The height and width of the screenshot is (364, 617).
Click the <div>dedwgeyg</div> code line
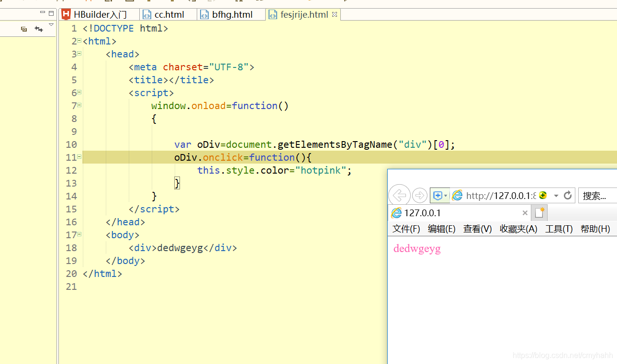(183, 248)
